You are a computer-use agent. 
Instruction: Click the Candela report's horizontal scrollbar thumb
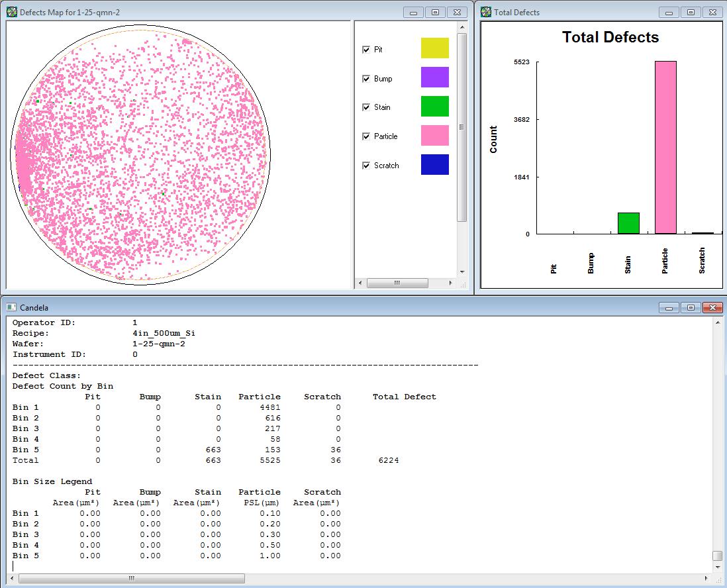click(131, 578)
